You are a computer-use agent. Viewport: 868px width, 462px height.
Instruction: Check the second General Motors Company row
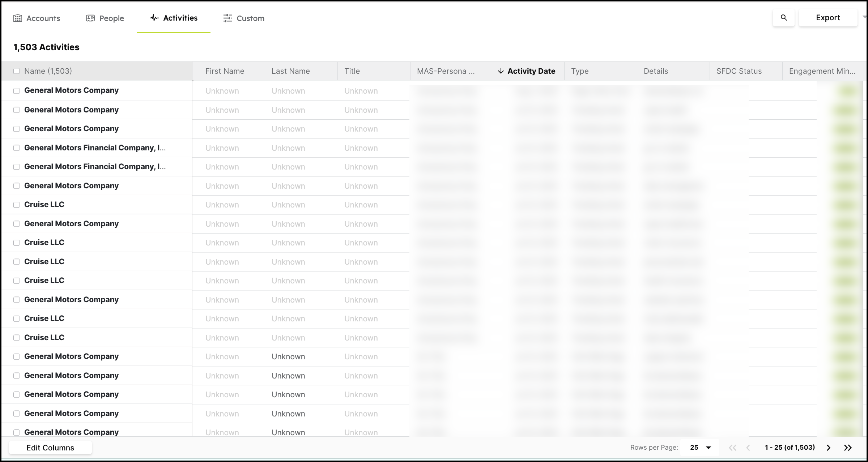[x=16, y=110]
